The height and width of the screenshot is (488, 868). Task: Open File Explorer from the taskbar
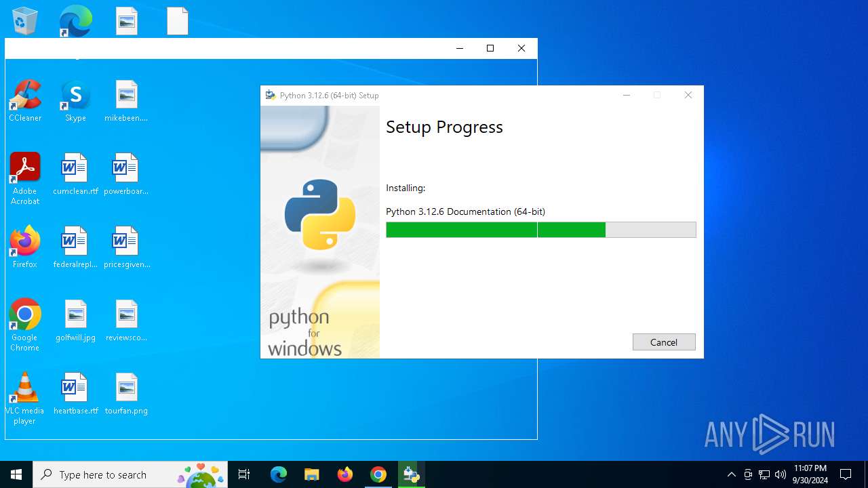click(311, 474)
